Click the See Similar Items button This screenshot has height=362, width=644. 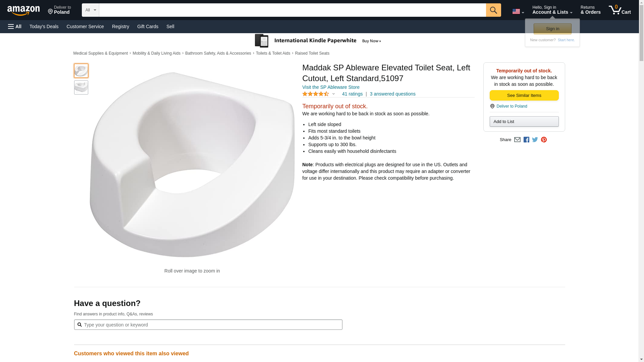[524, 96]
